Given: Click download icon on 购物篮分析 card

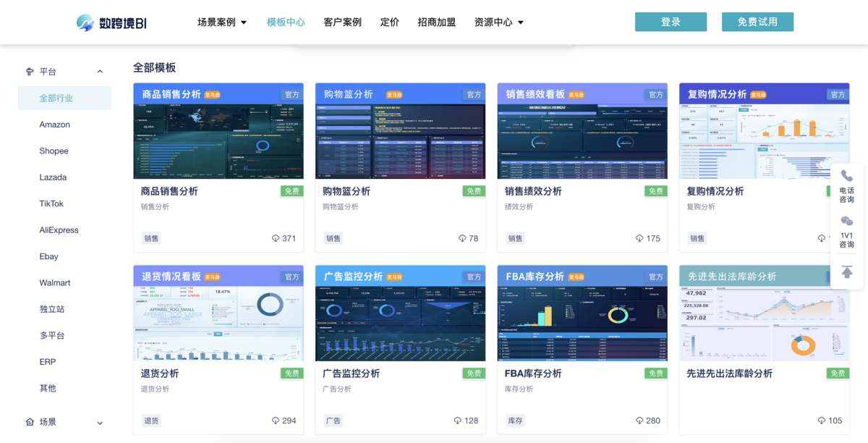Looking at the screenshot, I should point(462,238).
